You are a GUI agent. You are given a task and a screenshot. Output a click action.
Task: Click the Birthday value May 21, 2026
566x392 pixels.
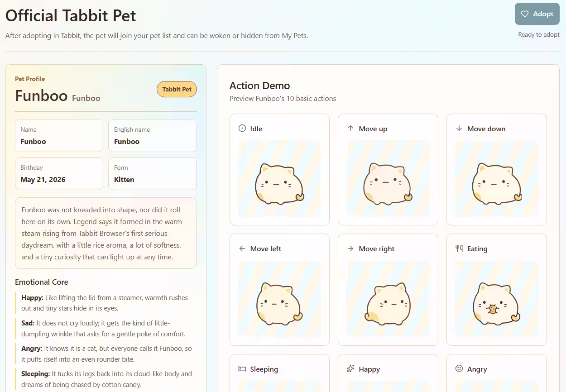(43, 180)
